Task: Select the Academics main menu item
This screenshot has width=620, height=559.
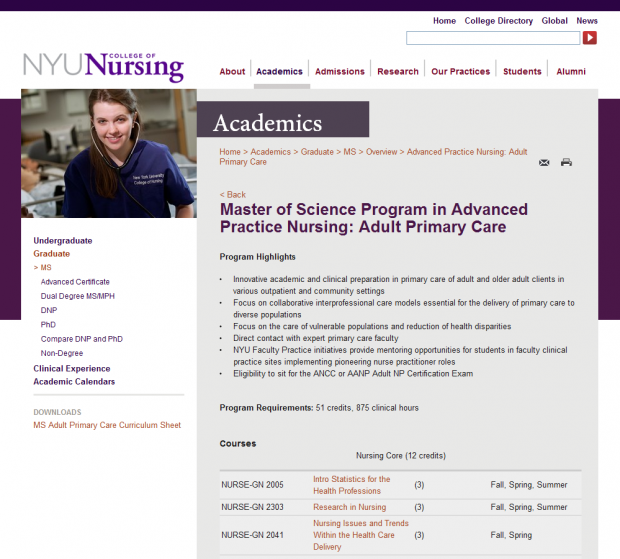Action: point(279,72)
